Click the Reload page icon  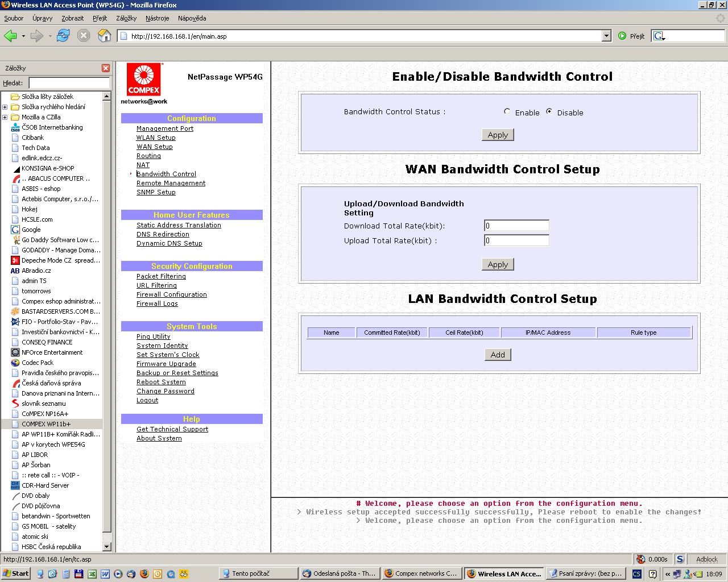click(63, 36)
